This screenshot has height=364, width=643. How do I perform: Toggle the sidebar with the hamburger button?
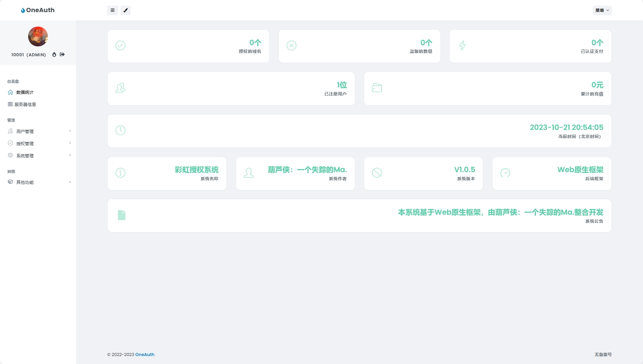[112, 10]
